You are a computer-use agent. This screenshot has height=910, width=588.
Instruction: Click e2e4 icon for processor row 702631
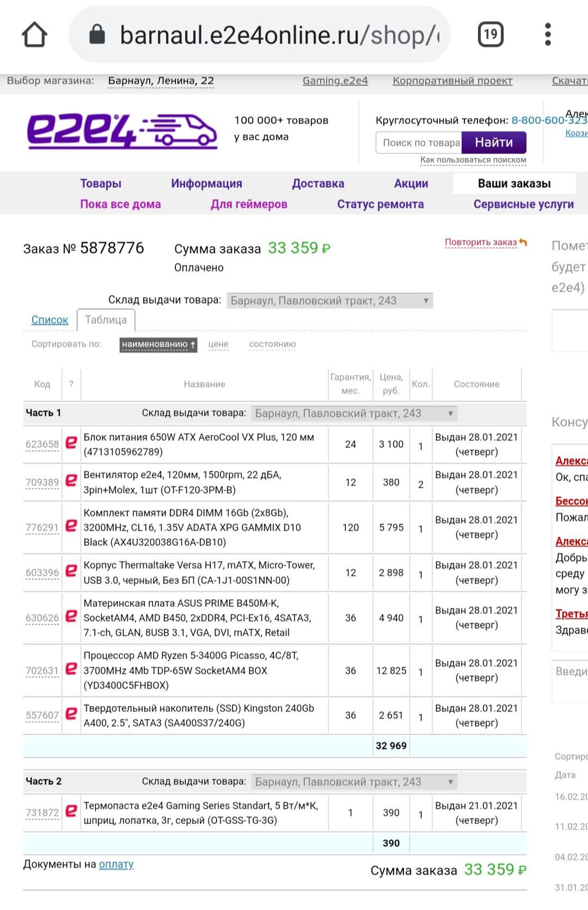click(71, 668)
